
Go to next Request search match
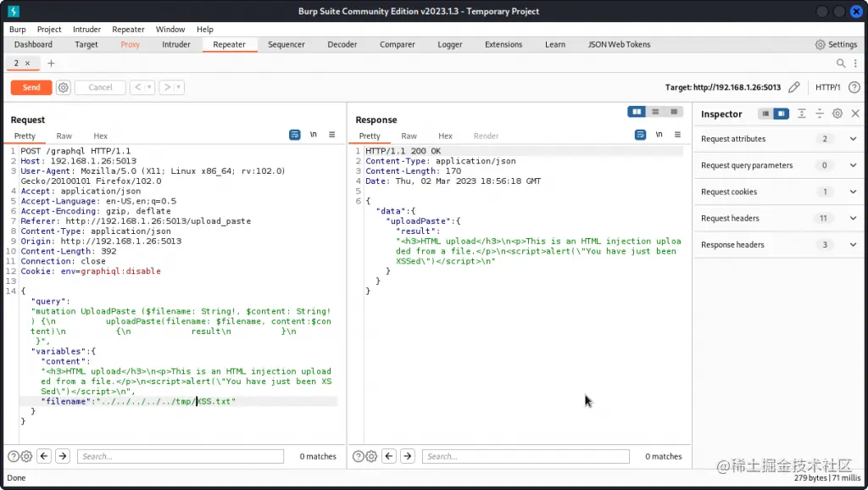(63, 456)
